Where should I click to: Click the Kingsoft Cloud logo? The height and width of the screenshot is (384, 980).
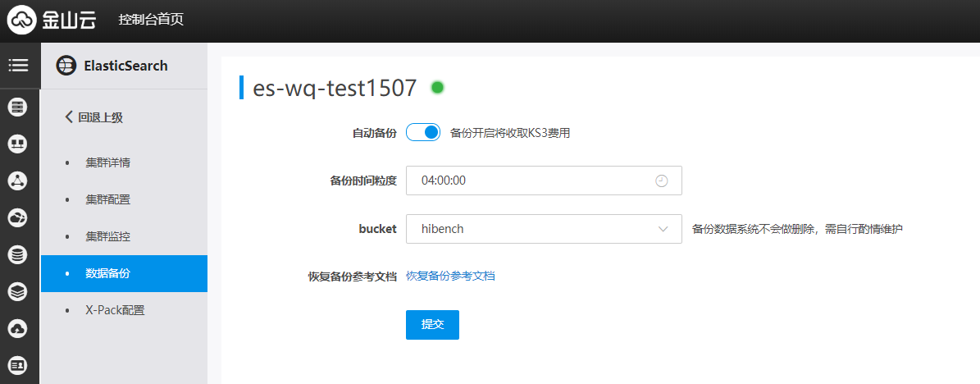[x=52, y=20]
